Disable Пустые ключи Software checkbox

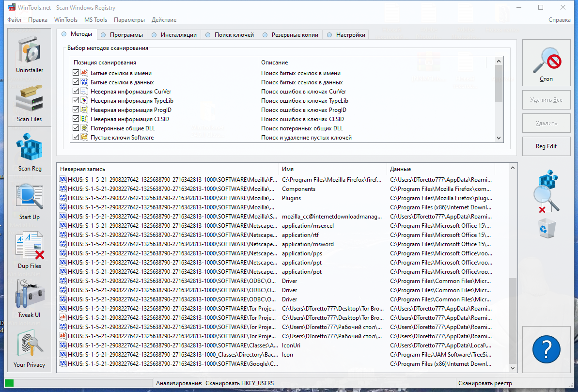pyautogui.click(x=76, y=137)
